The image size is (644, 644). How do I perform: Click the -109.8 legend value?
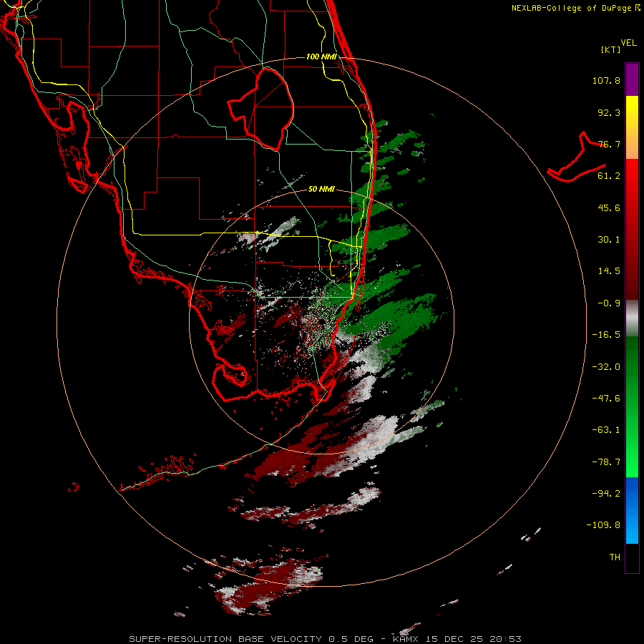click(603, 525)
